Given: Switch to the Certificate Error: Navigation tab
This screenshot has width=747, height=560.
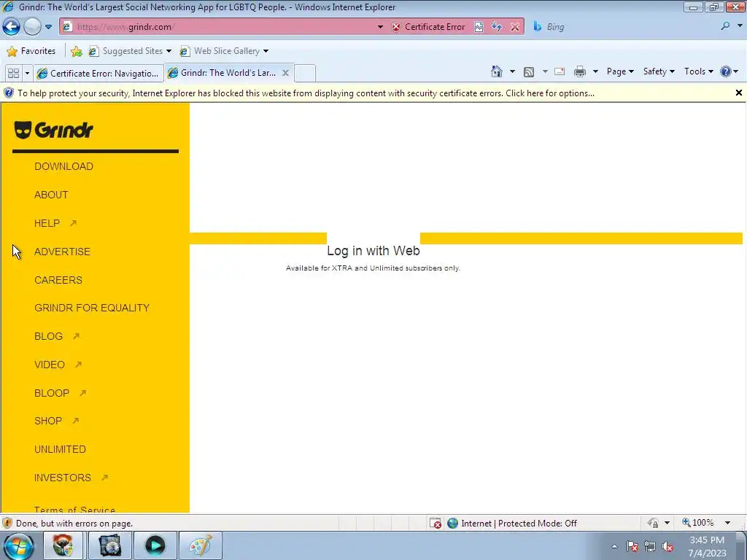Looking at the screenshot, I should (x=98, y=74).
